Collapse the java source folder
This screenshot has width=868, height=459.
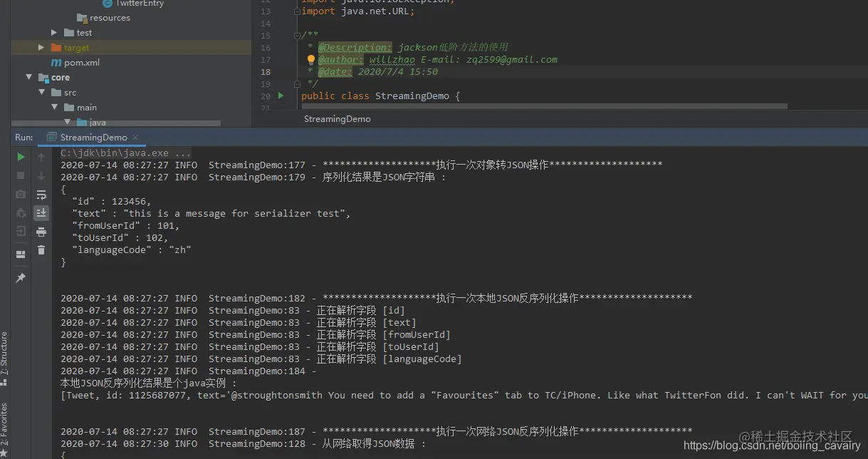[68, 123]
